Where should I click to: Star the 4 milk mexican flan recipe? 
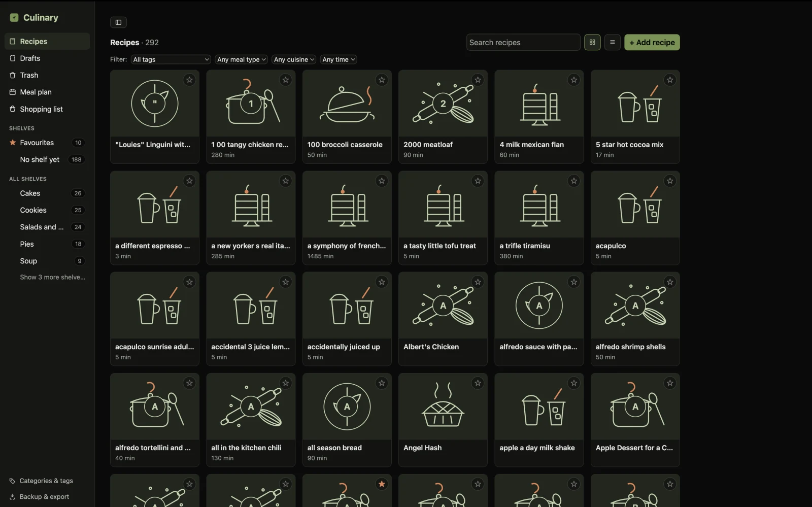tap(574, 80)
